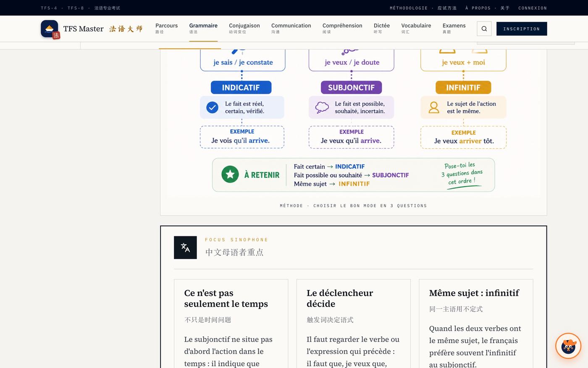This screenshot has width=588, height=368.
Task: Click example 'Je vois qu'il arrive.'
Action: point(242,137)
